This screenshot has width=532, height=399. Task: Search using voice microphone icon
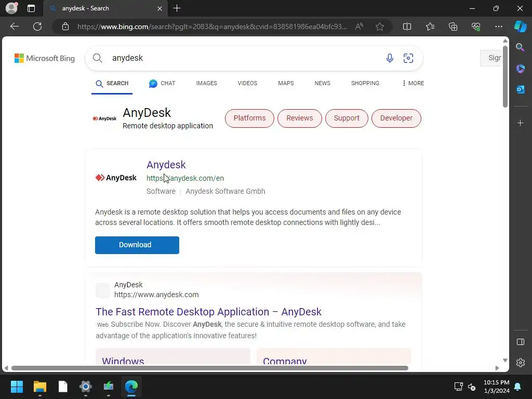pyautogui.click(x=390, y=58)
